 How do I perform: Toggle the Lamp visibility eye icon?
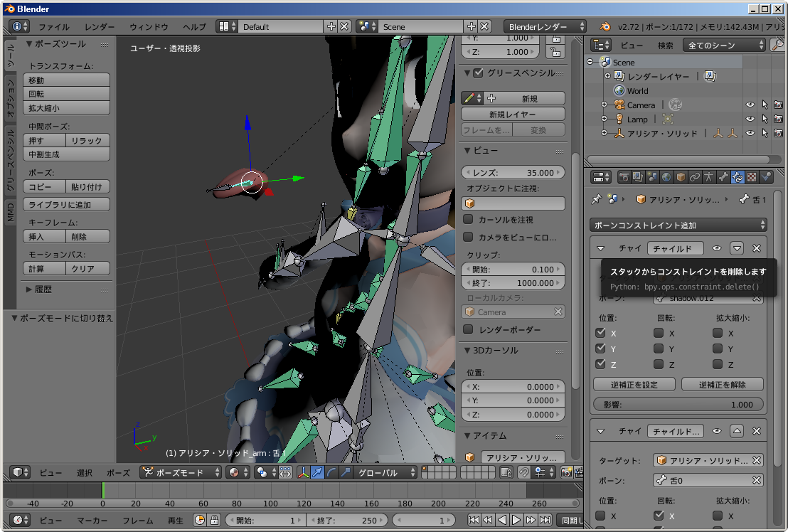pos(750,119)
